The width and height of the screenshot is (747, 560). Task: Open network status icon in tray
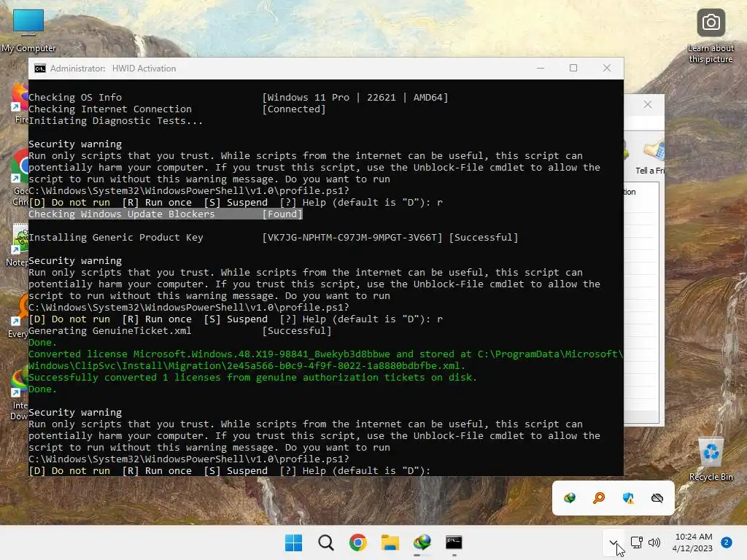(x=636, y=542)
